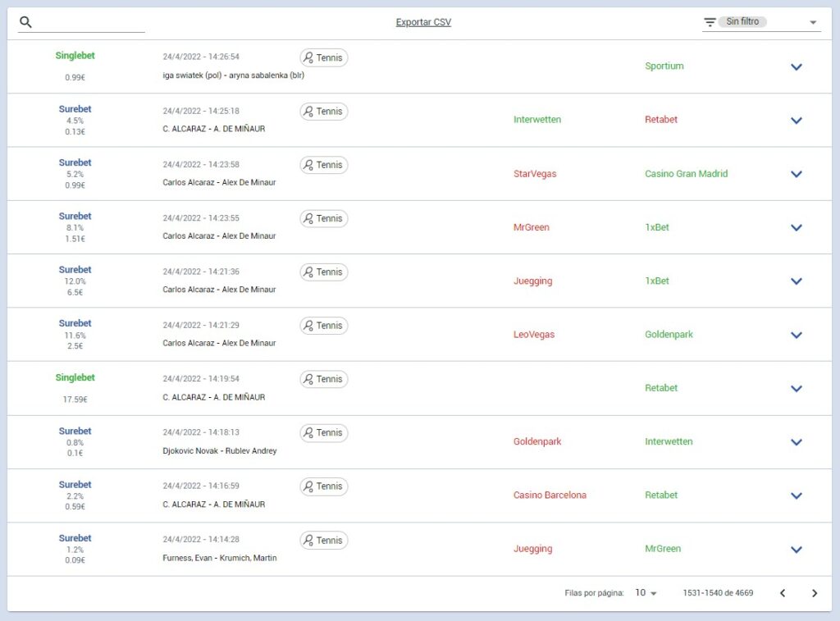Click Goldenpark in the 14:21:29 row
The height and width of the screenshot is (621, 840).
(x=669, y=335)
